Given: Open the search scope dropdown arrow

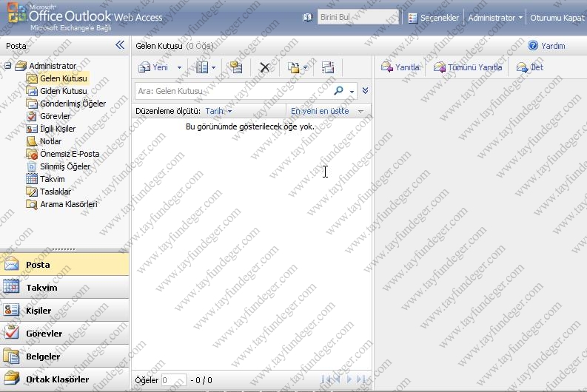Looking at the screenshot, I should (352, 91).
